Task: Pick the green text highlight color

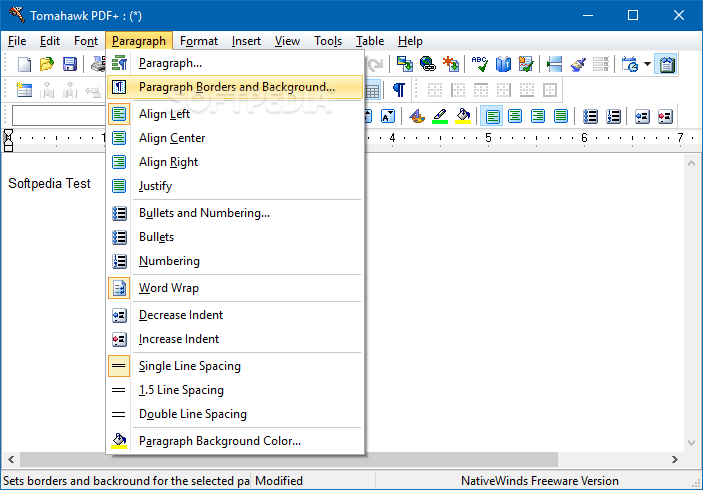Action: (440, 117)
